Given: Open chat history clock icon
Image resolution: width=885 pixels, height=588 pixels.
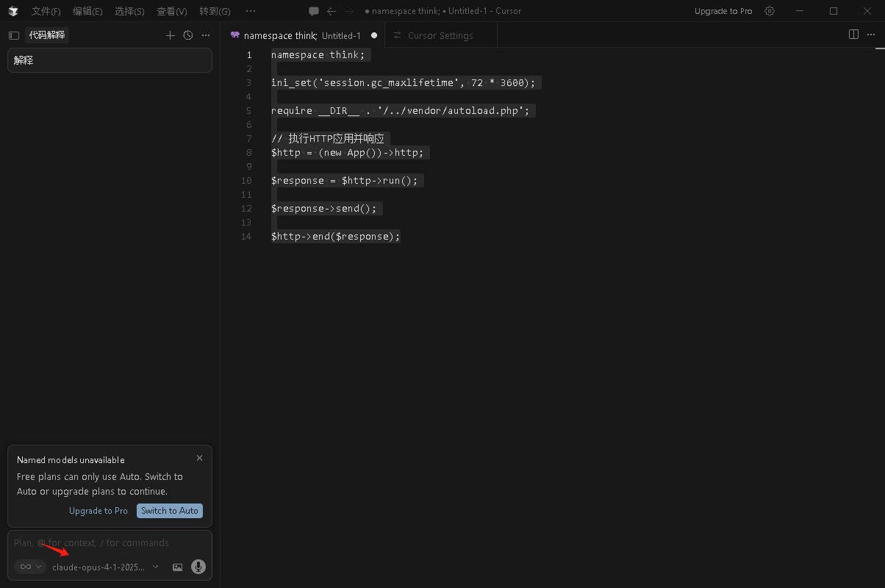Looking at the screenshot, I should (x=188, y=35).
